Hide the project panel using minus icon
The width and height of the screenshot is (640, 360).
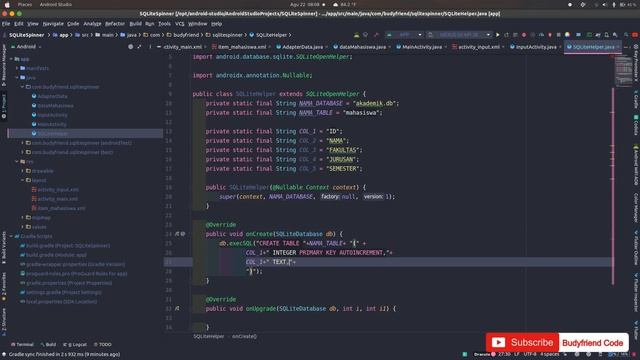[x=159, y=47]
